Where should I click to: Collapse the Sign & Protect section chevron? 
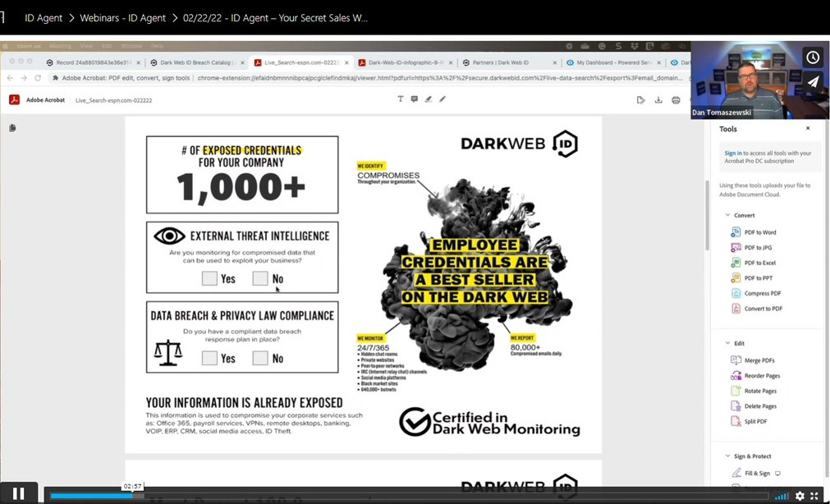coord(727,456)
